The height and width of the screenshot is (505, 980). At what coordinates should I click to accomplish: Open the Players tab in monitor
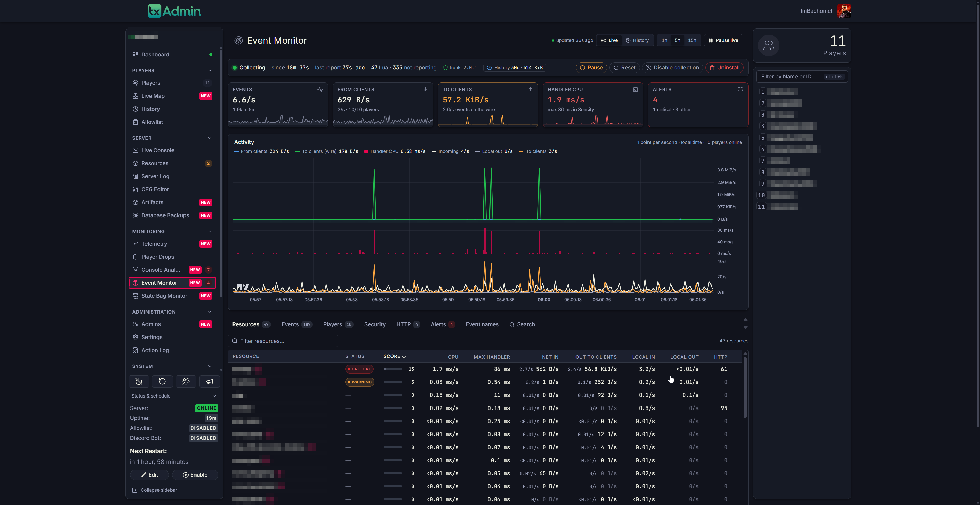[x=338, y=324]
